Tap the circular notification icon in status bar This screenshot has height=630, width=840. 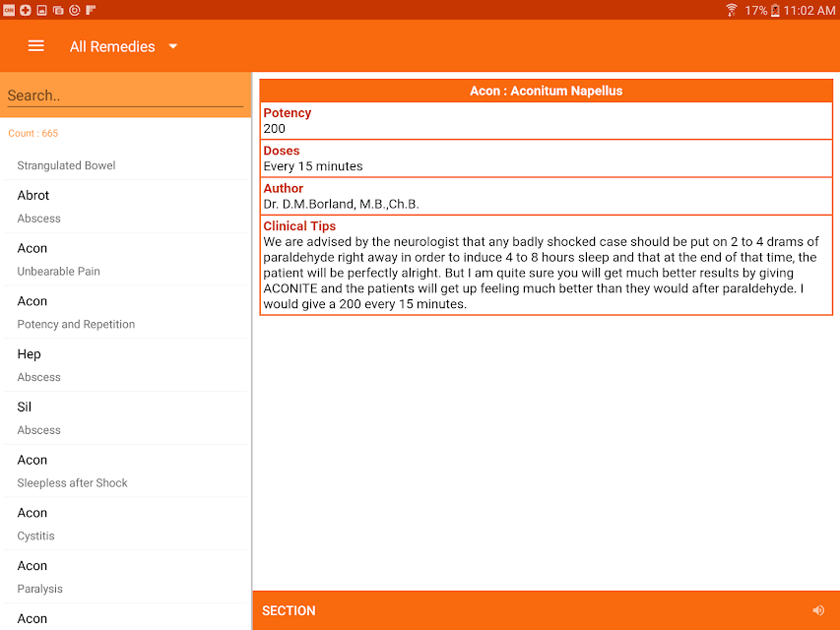point(75,10)
